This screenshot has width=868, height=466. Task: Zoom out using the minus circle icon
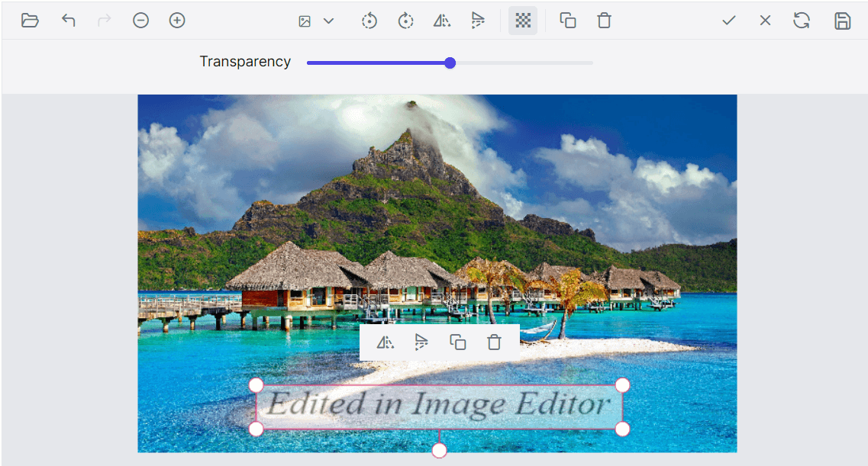point(140,21)
